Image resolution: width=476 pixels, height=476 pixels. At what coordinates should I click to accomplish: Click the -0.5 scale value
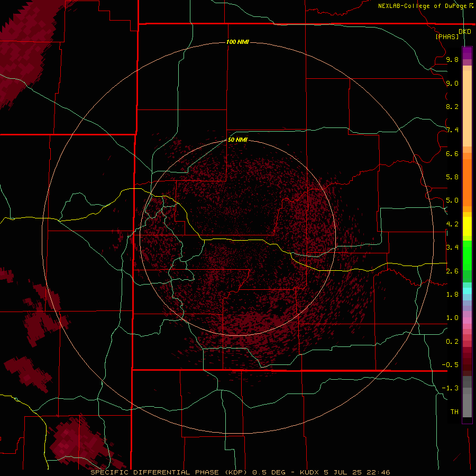coord(450,365)
